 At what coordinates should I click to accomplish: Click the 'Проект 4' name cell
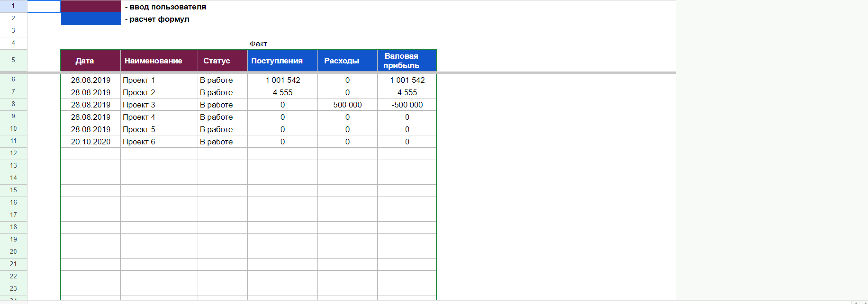coord(159,117)
